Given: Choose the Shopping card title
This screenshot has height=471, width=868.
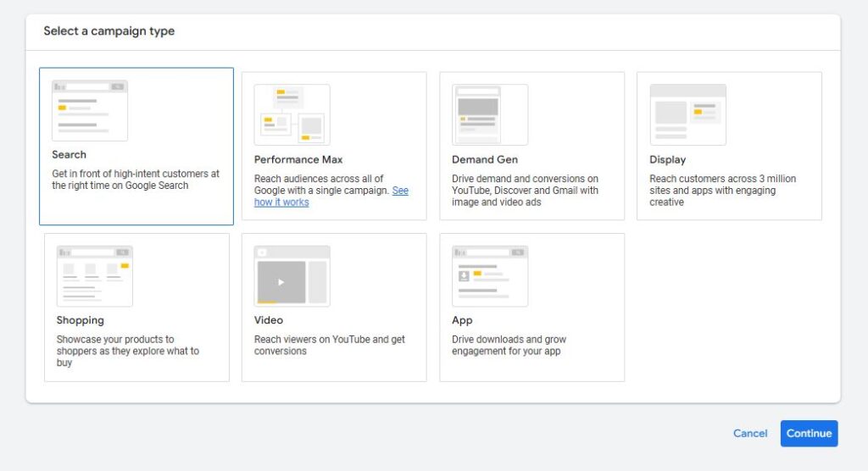Looking at the screenshot, I should (x=81, y=321).
